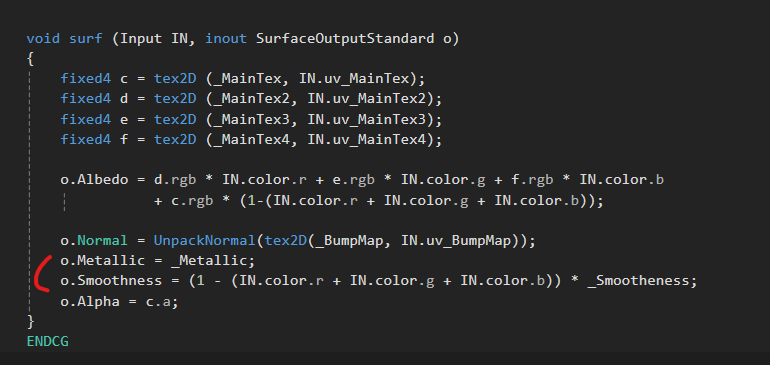
Task: Click 'fixed4' on the variable f declaration
Action: tap(85, 140)
